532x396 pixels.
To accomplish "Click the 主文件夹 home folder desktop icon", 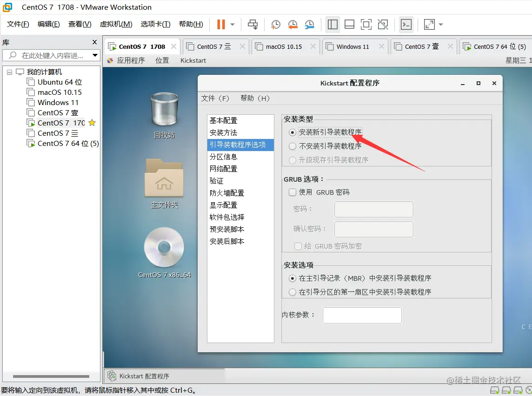I will pos(164,184).
